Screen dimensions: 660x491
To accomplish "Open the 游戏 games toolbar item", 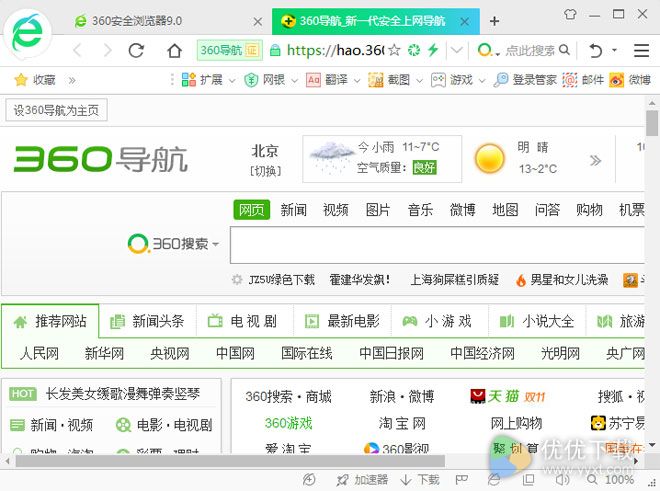I will (452, 80).
